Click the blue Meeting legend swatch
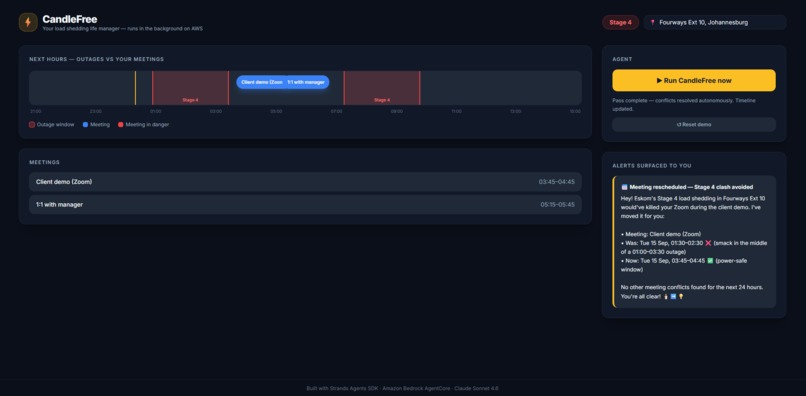This screenshot has width=806, height=396. [x=85, y=124]
